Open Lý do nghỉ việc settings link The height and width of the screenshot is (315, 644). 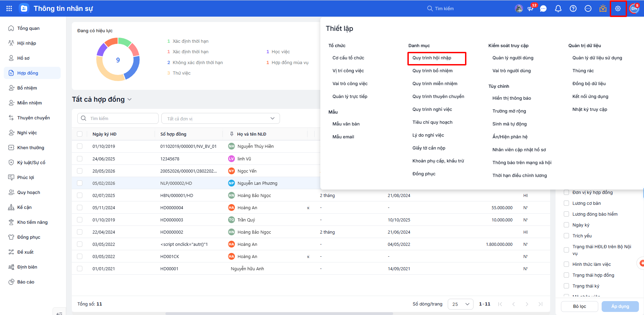428,135
